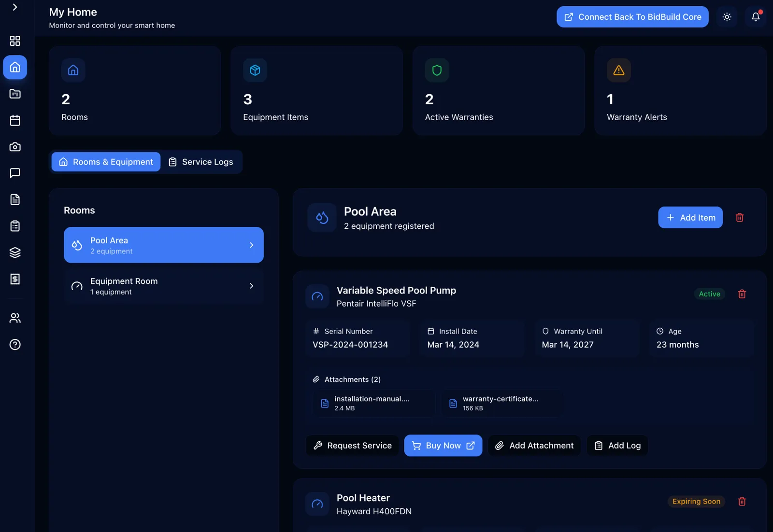This screenshot has width=773, height=532.
Task: Open the camera icon in sidebar
Action: click(x=15, y=147)
